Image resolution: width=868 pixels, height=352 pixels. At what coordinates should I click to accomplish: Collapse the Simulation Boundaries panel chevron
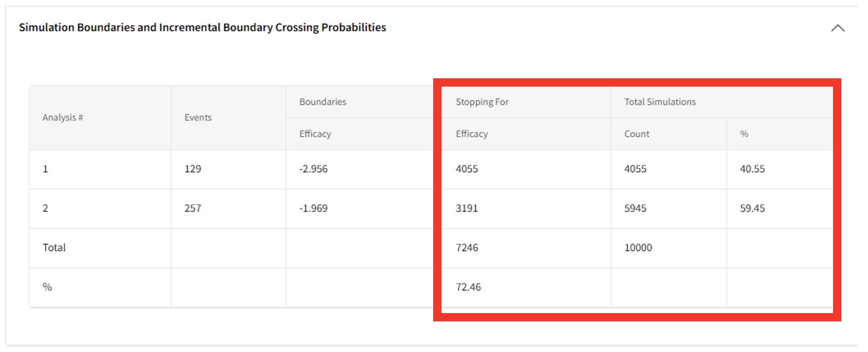pyautogui.click(x=837, y=28)
